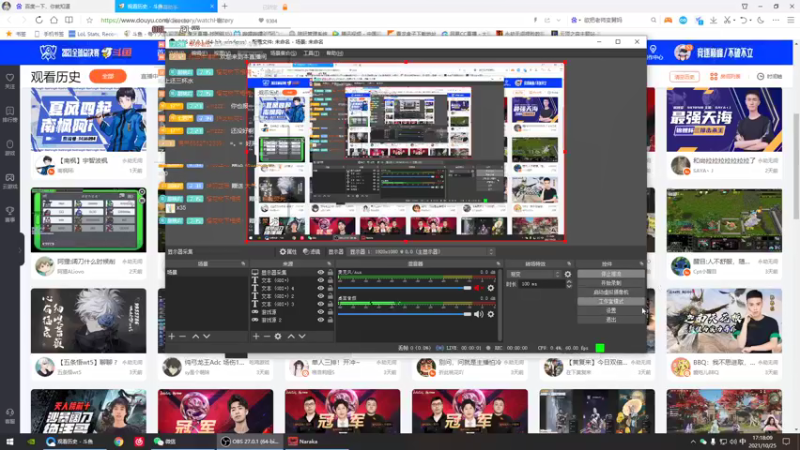
Task: Pop out the Scenes dock panel
Action: [x=243, y=264]
